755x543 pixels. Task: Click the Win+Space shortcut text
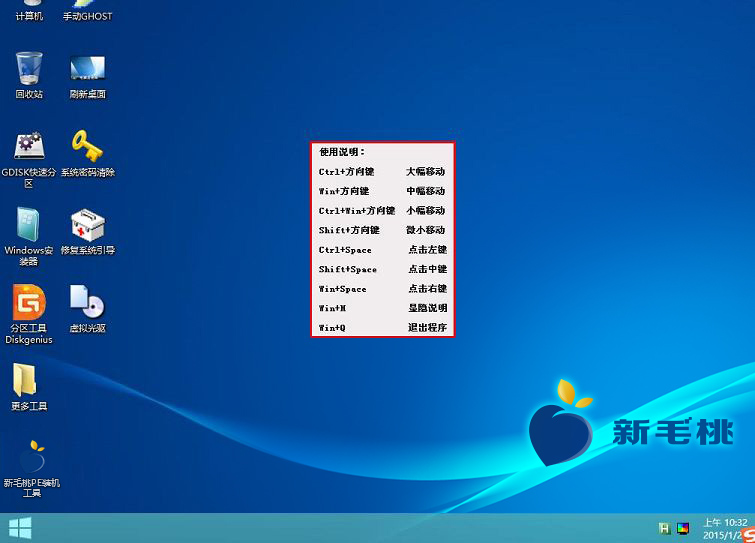342,289
